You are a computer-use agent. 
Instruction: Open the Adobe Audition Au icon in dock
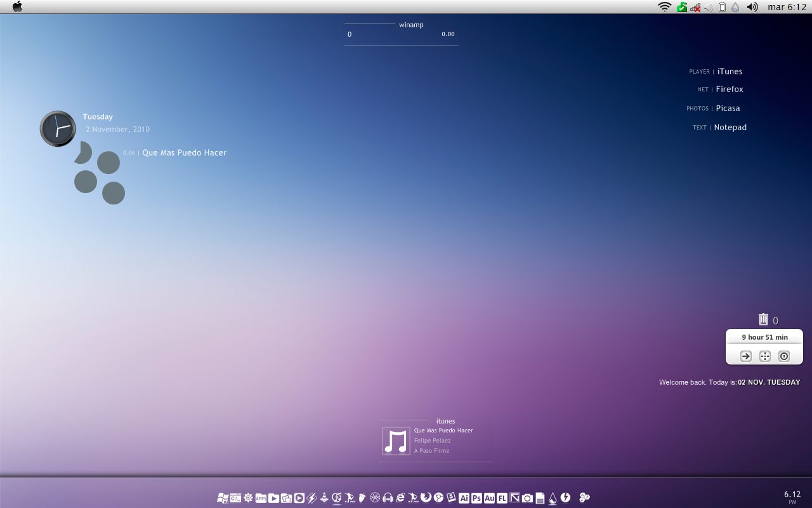point(489,498)
